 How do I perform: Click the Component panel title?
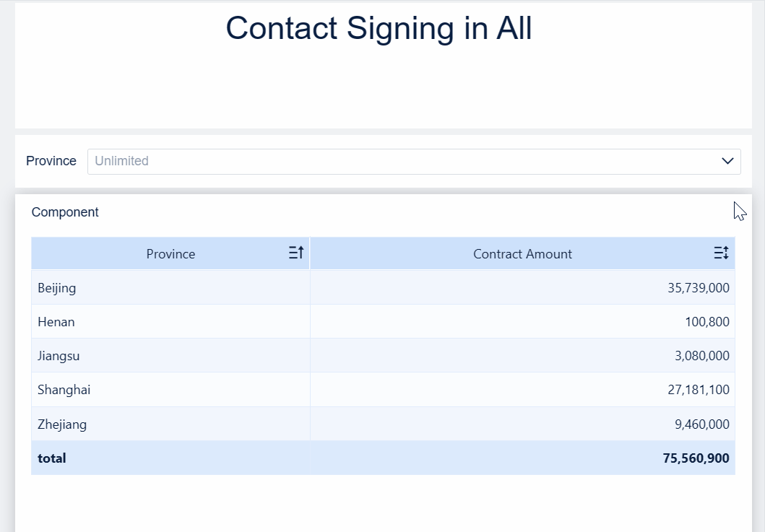tap(65, 212)
